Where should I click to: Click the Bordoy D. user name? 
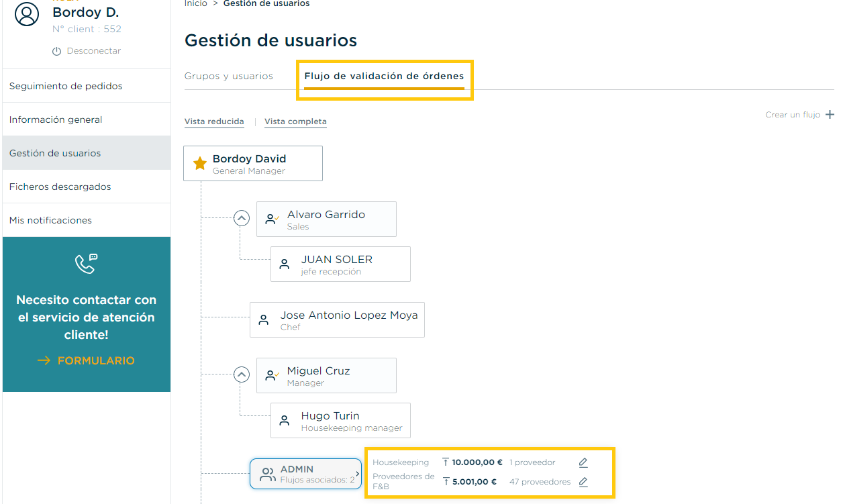(86, 12)
